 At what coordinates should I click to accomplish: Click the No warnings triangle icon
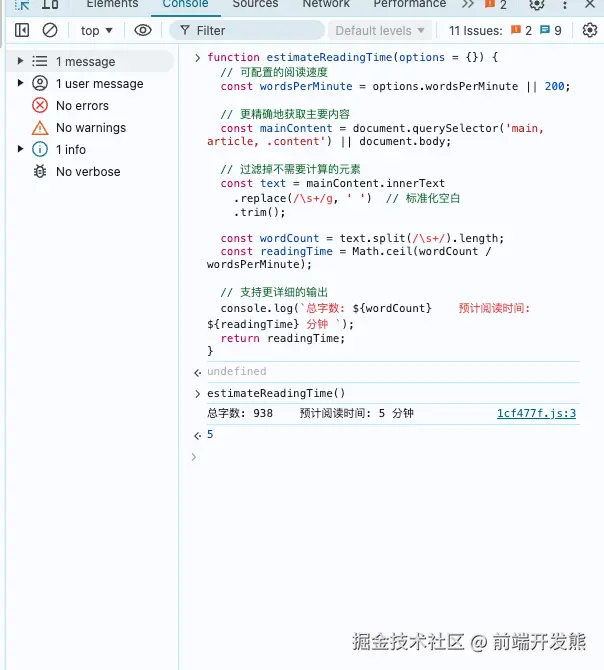coord(40,127)
